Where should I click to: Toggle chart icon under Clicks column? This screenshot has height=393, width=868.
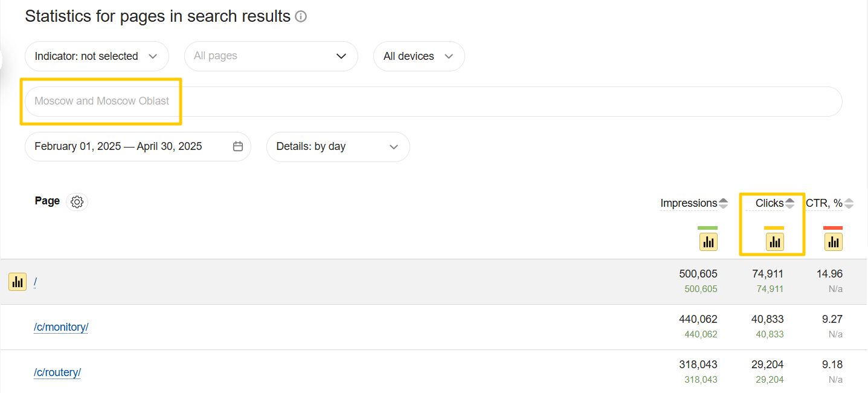point(774,242)
